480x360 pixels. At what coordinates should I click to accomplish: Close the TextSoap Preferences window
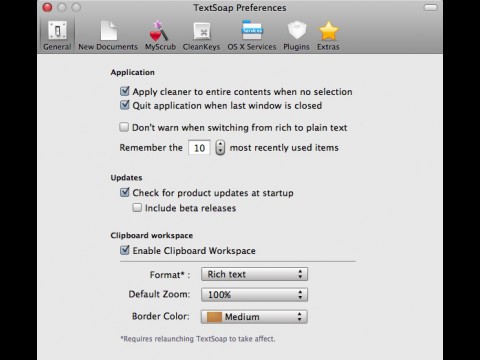pos(47,7)
